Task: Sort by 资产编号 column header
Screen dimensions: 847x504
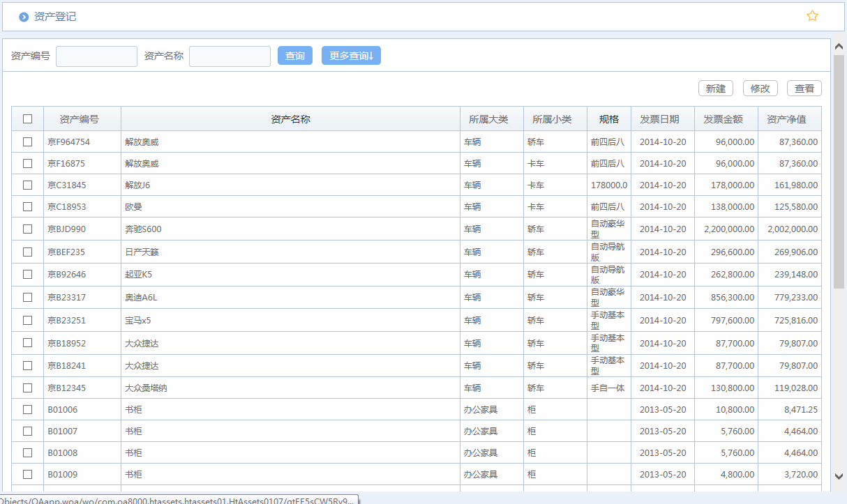Action: click(x=80, y=119)
